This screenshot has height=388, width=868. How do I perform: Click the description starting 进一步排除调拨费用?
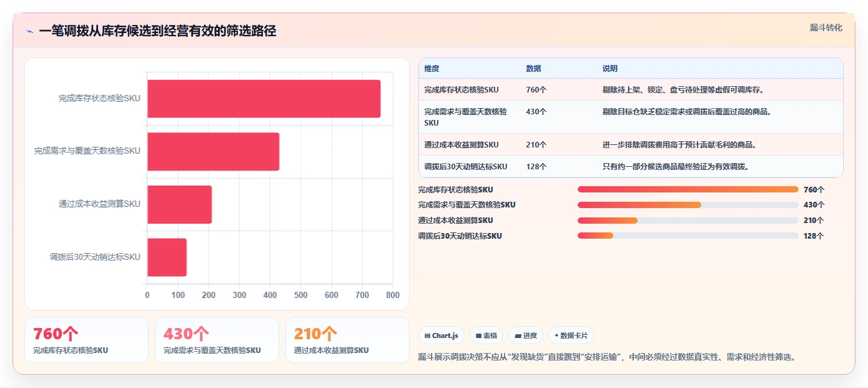click(679, 145)
